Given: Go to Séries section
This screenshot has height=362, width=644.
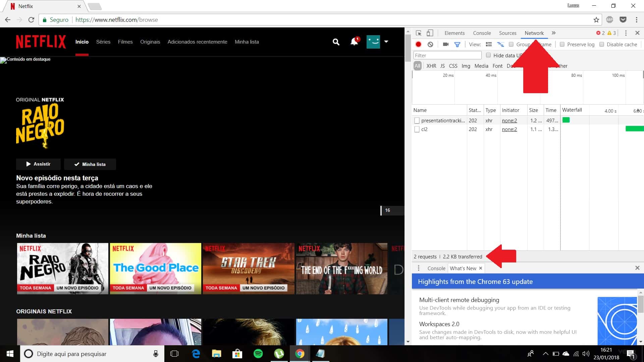Looking at the screenshot, I should [x=103, y=42].
